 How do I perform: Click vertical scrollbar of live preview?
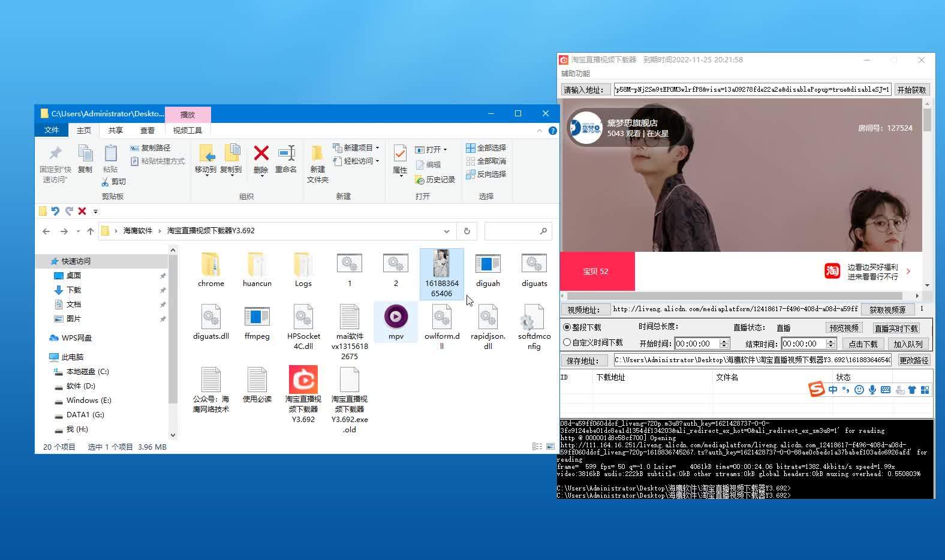(x=927, y=120)
